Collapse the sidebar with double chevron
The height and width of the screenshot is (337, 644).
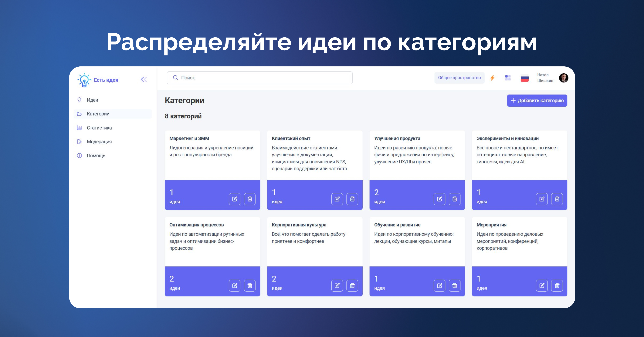tap(144, 80)
